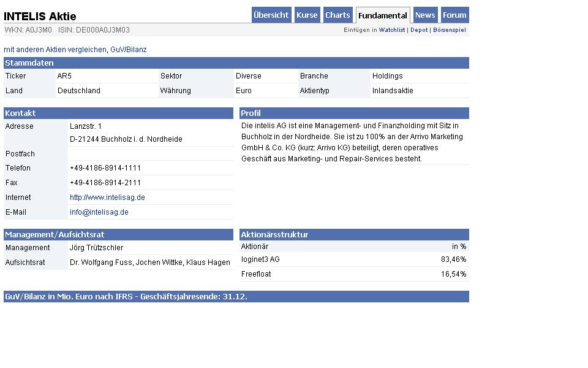The height and width of the screenshot is (368, 588).
Task: Open the Forum tab
Action: tap(454, 15)
